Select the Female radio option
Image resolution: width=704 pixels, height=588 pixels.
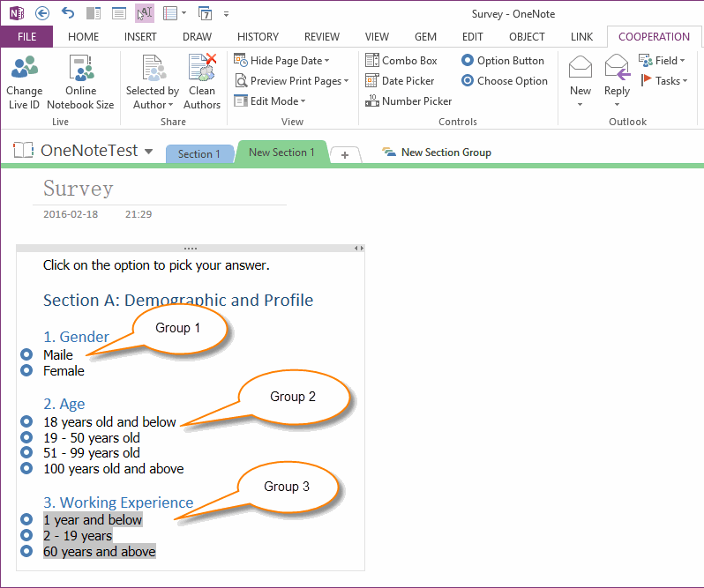tap(26, 371)
